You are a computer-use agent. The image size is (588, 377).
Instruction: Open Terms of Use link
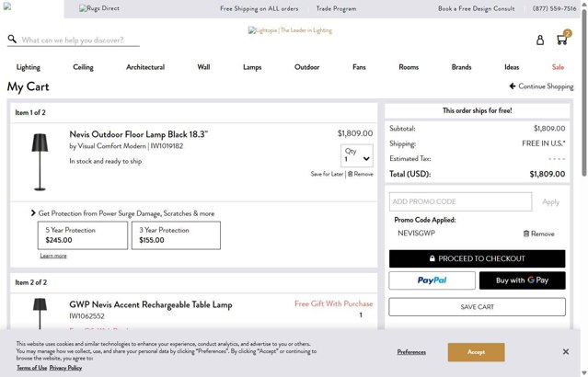(32, 368)
